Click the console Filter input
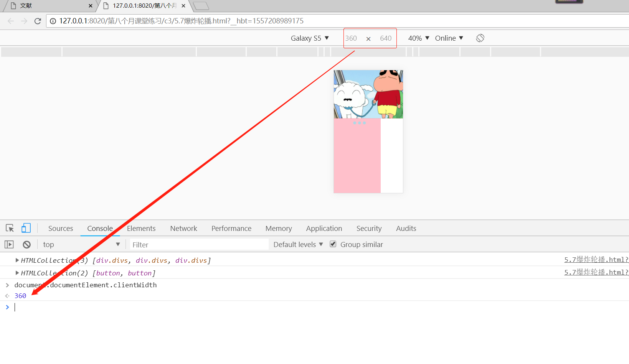This screenshot has width=629, height=364. click(x=199, y=244)
